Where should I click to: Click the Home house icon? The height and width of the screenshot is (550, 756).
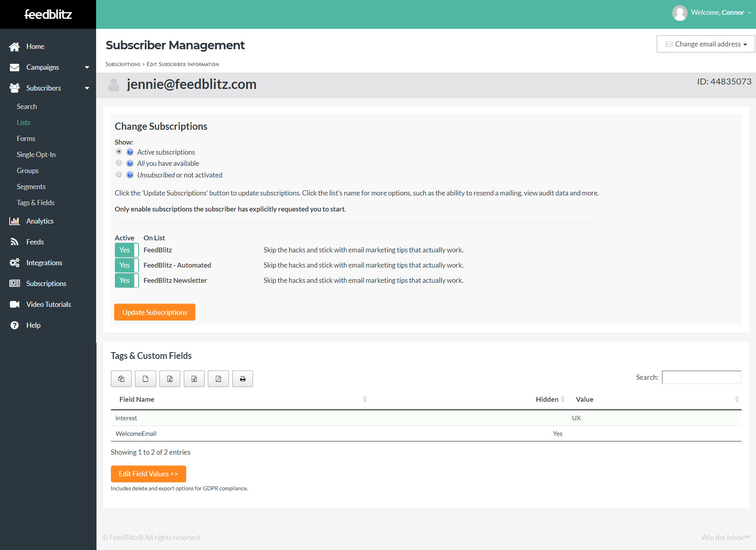pyautogui.click(x=14, y=46)
